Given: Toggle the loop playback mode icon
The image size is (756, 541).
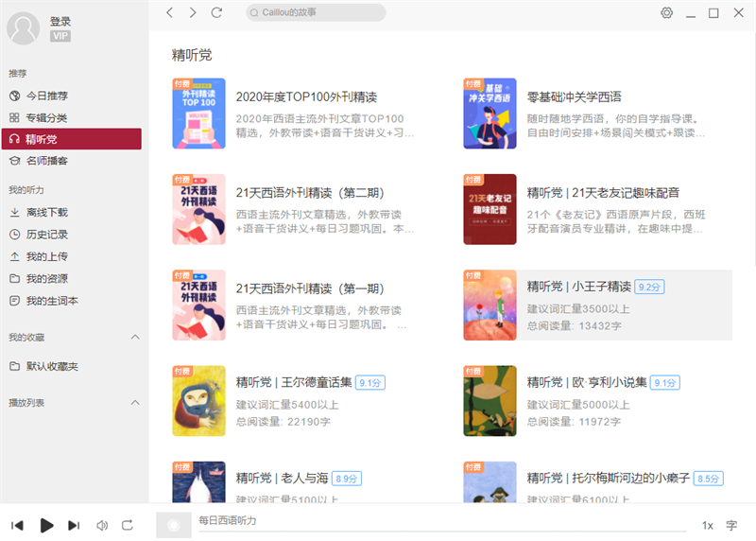Looking at the screenshot, I should (x=128, y=525).
